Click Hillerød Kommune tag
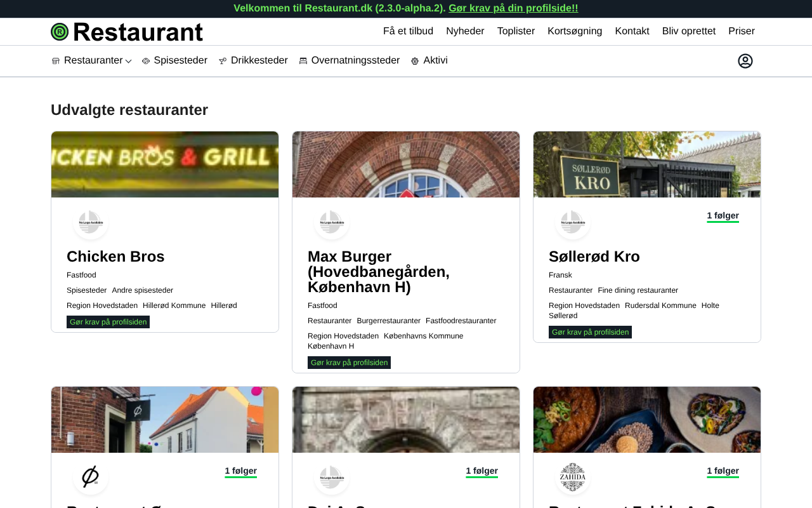 (174, 305)
